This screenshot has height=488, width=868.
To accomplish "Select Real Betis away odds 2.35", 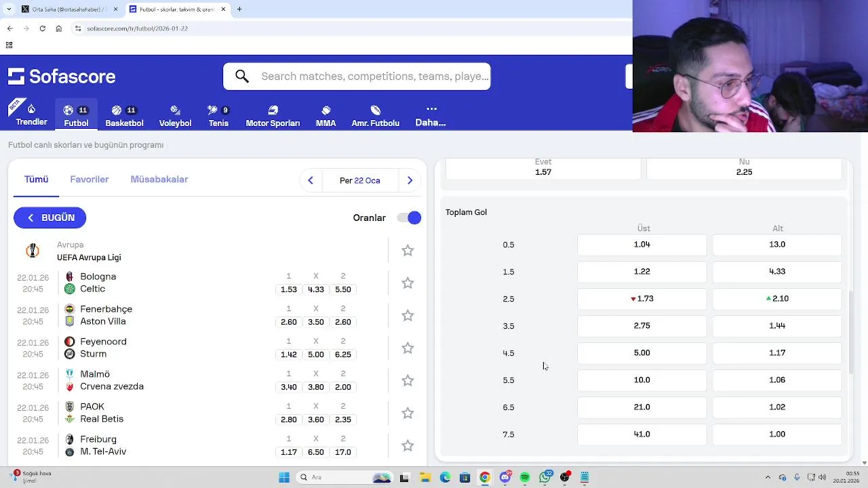I will (343, 420).
